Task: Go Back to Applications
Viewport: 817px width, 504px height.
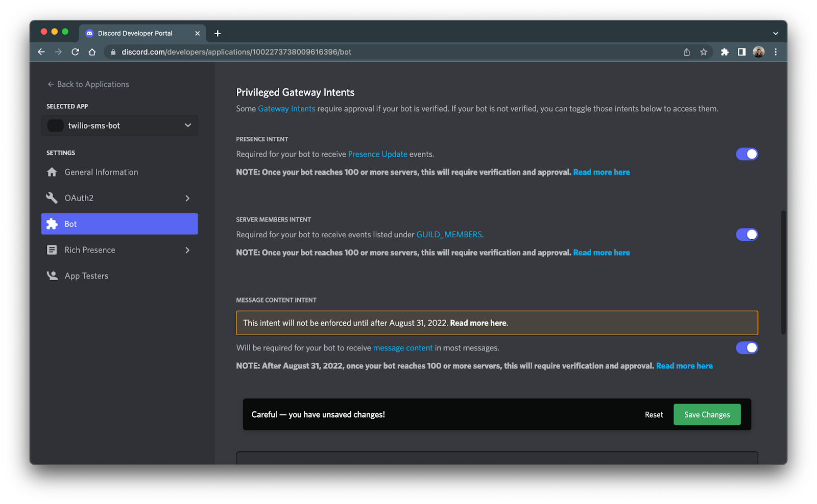Action: click(x=88, y=84)
